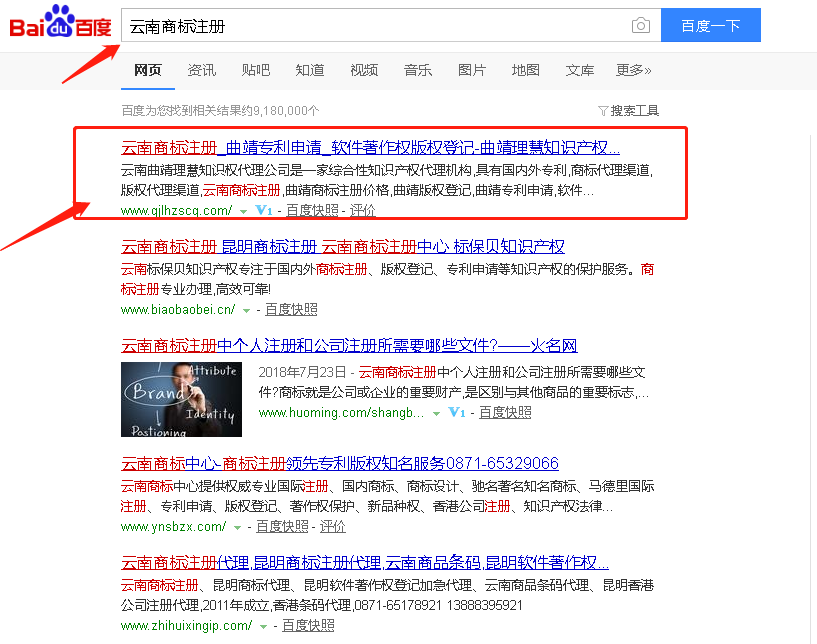Image resolution: width=817 pixels, height=644 pixels.
Task: Open the 文库 tab
Action: pyautogui.click(x=580, y=70)
